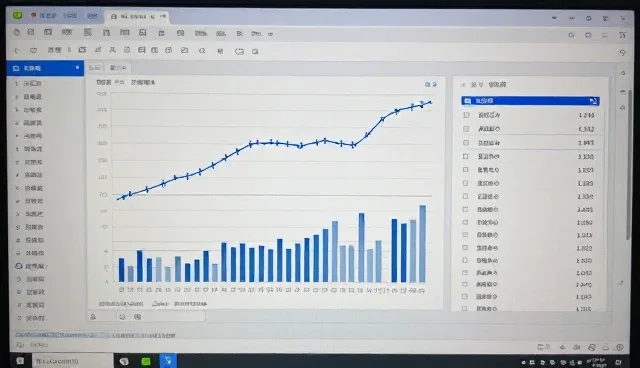
Task: Open the second tab right of blue sidebar header
Action: [118, 68]
